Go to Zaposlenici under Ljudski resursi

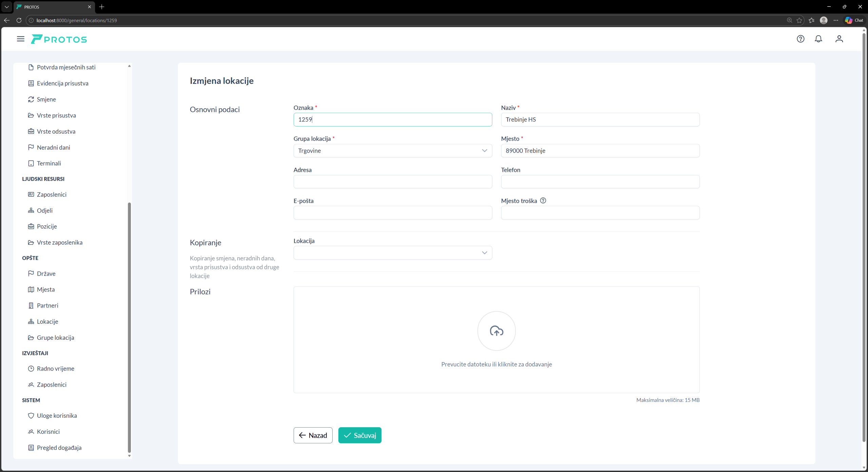coord(52,195)
